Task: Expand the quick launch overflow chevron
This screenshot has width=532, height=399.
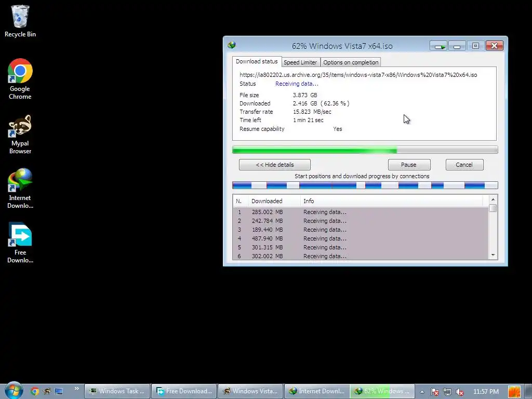Action: coord(77,389)
